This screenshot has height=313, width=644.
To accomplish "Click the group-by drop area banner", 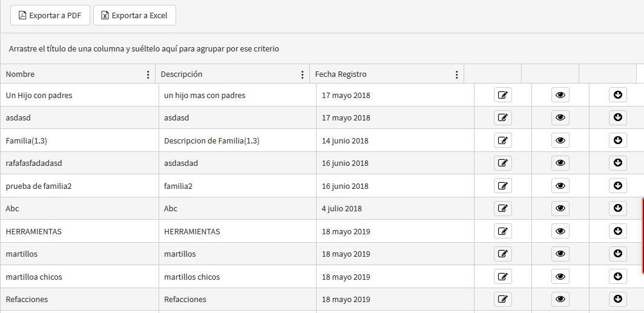I will [x=144, y=48].
